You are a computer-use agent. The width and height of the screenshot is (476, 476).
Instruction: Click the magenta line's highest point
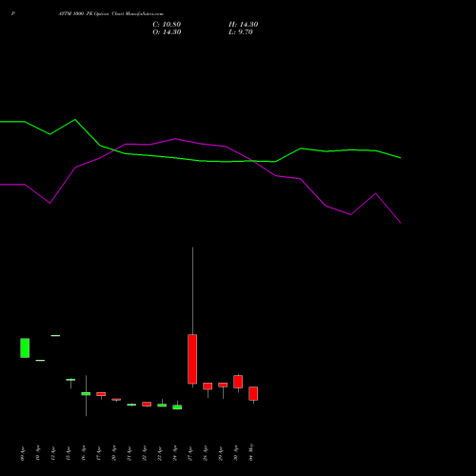(175, 139)
